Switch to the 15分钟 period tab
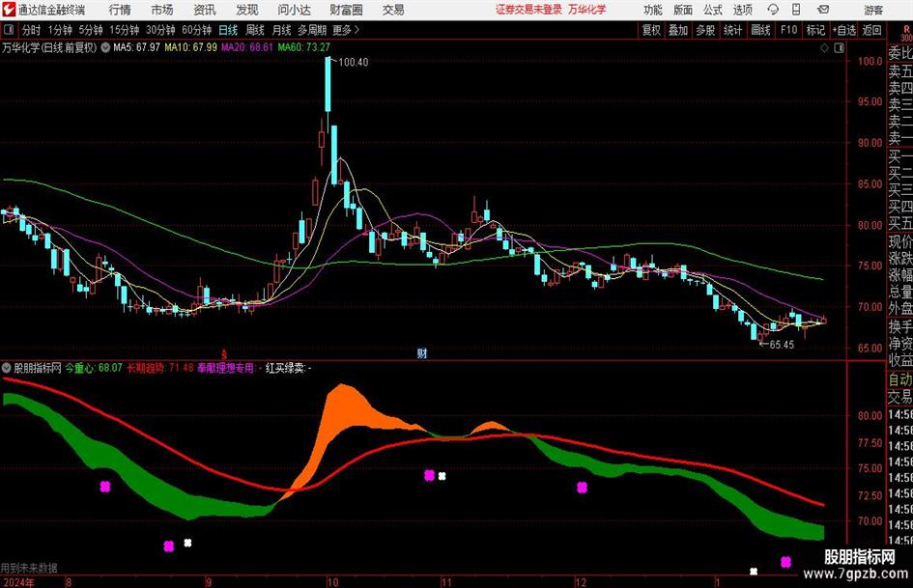This screenshot has width=913, height=588. point(125,30)
